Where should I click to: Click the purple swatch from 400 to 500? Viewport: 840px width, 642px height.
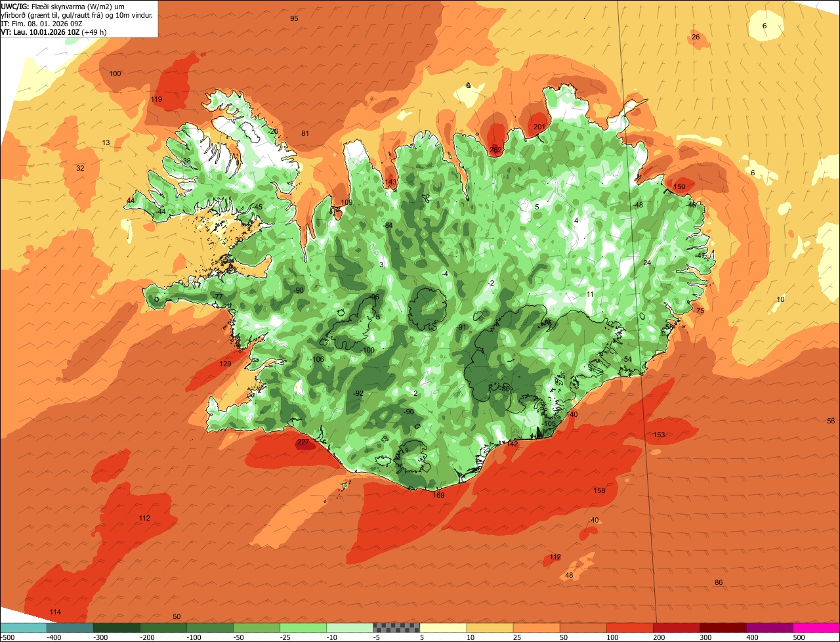[x=769, y=628]
